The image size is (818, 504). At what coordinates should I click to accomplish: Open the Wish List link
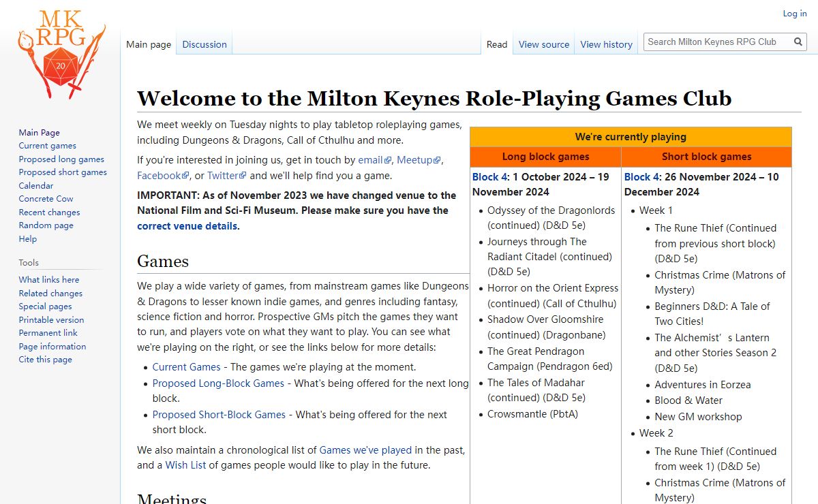tap(185, 466)
